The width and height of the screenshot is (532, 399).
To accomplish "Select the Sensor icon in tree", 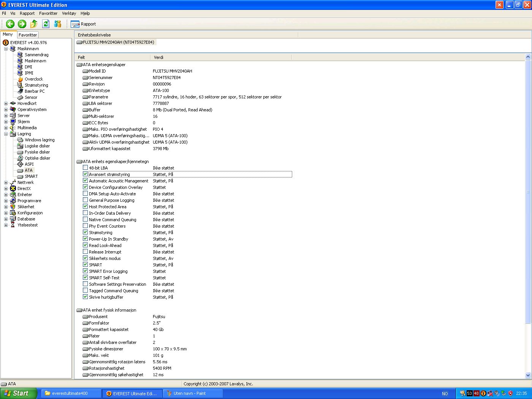I will (20, 97).
